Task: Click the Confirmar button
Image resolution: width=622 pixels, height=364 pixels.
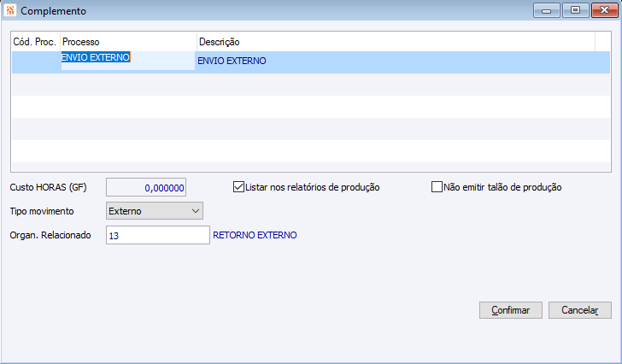Action: 511,310
